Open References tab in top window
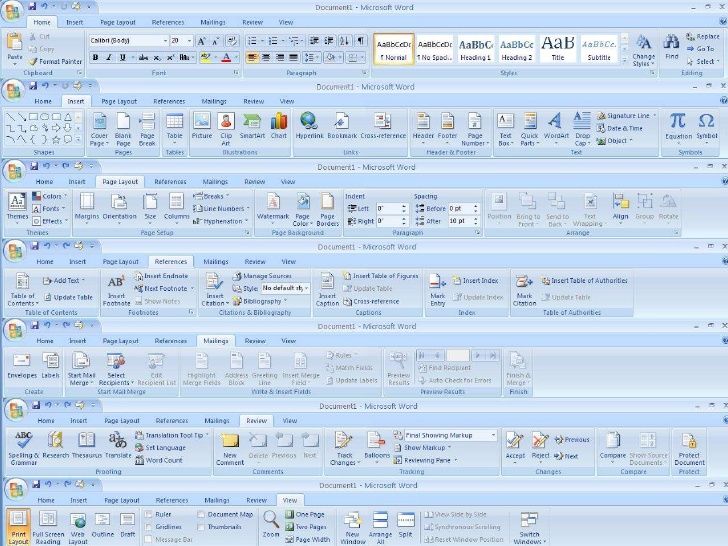The image size is (728, 546). (168, 22)
